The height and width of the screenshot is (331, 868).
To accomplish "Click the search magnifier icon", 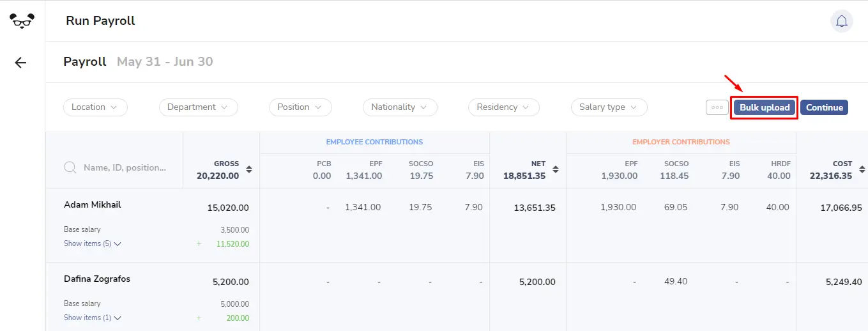I will point(71,167).
